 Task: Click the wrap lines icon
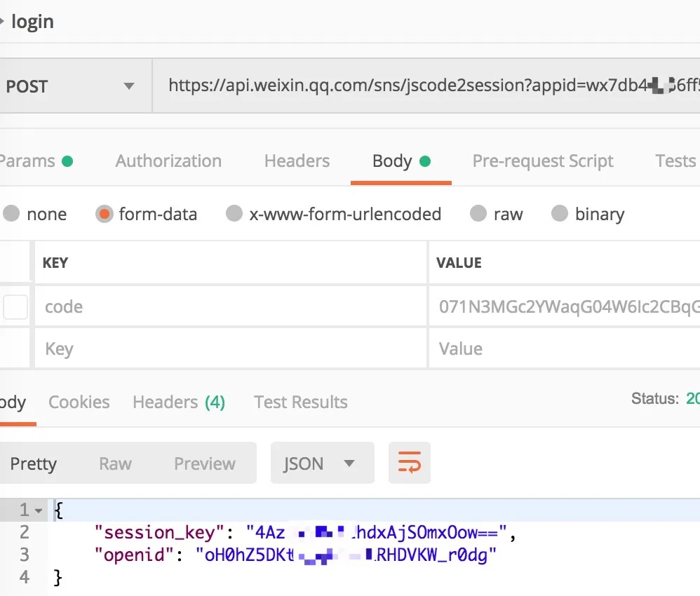[410, 463]
